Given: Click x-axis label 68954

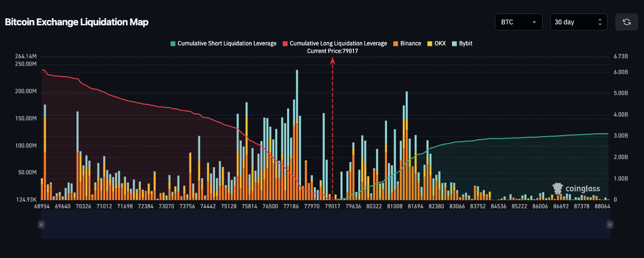Looking at the screenshot, I should point(42,206).
